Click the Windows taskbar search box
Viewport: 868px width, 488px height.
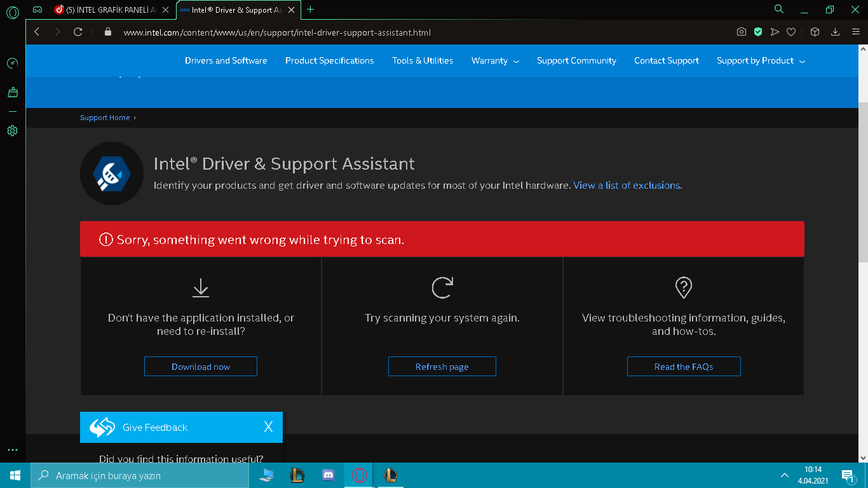coord(140,475)
